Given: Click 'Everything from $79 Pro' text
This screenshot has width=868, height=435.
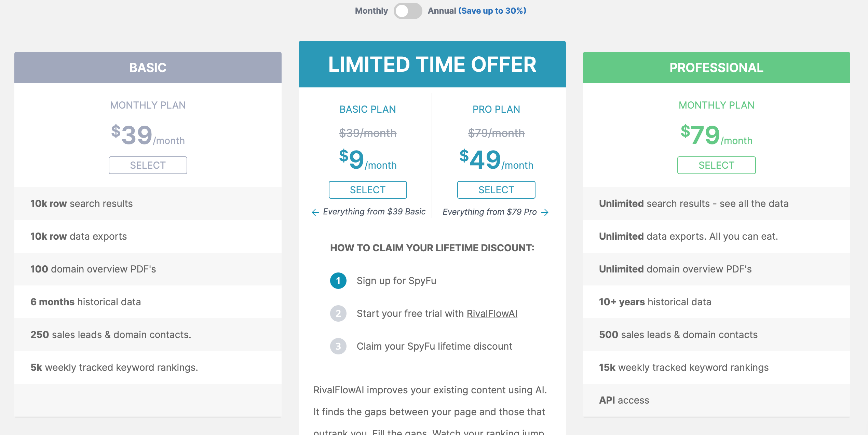Looking at the screenshot, I should pyautogui.click(x=490, y=212).
